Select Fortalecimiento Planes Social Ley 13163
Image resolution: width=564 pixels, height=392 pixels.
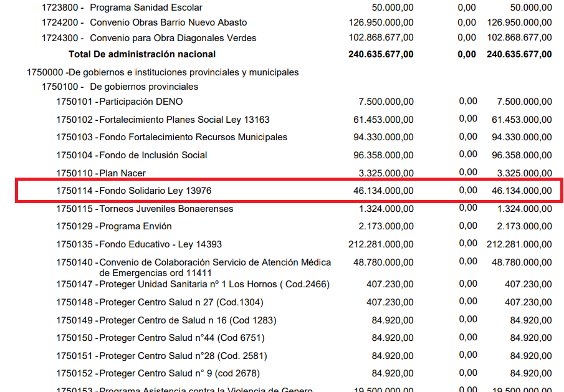tap(184, 120)
